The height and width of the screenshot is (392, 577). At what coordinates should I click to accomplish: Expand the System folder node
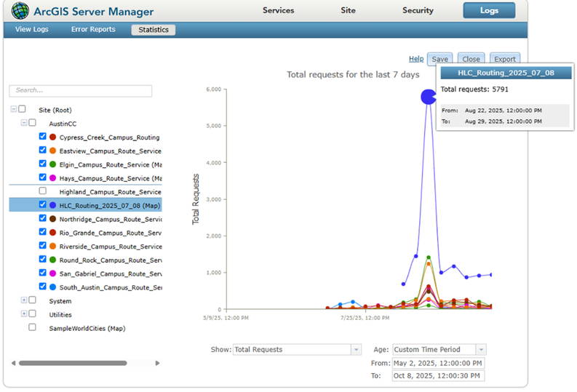[24, 300]
